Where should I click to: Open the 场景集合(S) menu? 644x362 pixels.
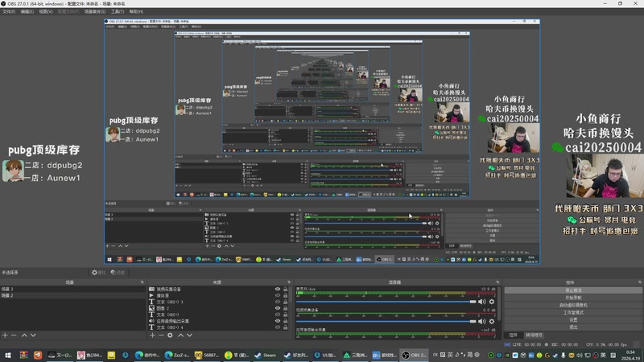[95, 12]
